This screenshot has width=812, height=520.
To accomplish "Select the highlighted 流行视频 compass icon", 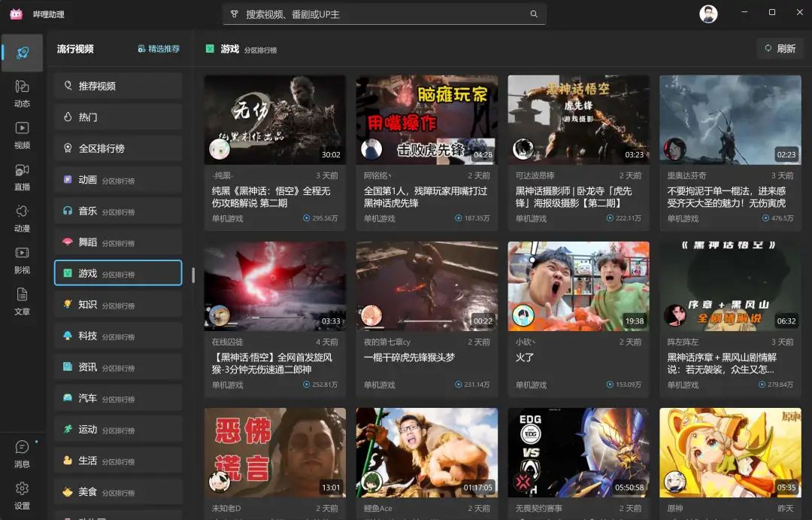I will [22, 53].
